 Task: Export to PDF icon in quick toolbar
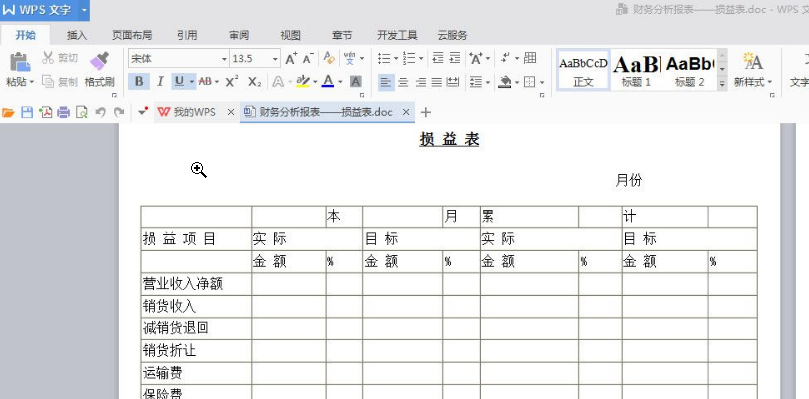[45, 112]
